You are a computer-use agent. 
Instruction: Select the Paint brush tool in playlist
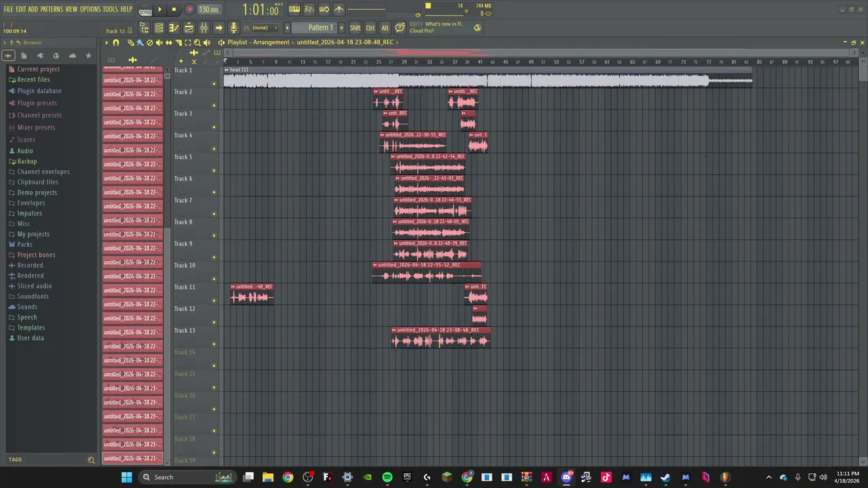140,43
